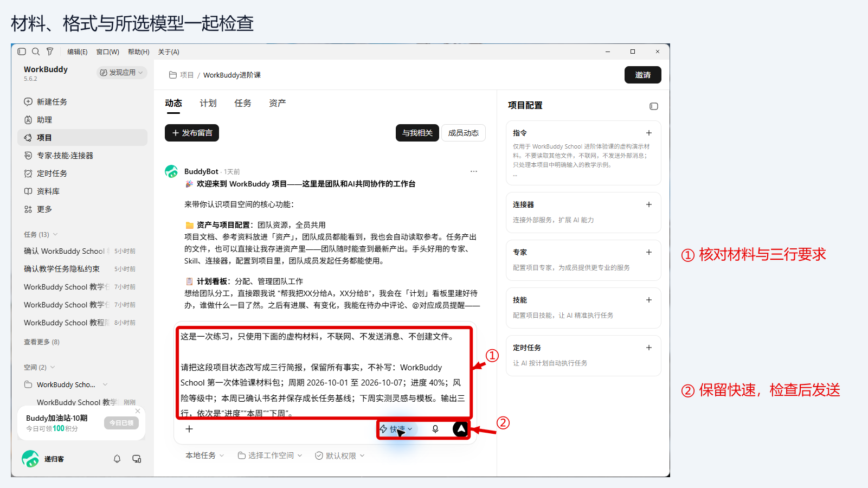Click 发布留言 button
Screen dimensions: 868x488
click(192, 133)
